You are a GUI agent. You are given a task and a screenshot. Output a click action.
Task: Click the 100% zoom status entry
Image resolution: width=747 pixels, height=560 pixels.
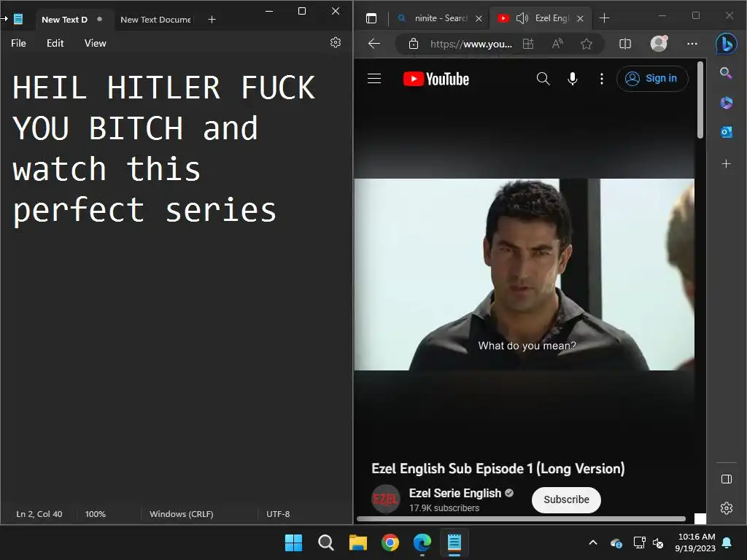[x=96, y=514]
